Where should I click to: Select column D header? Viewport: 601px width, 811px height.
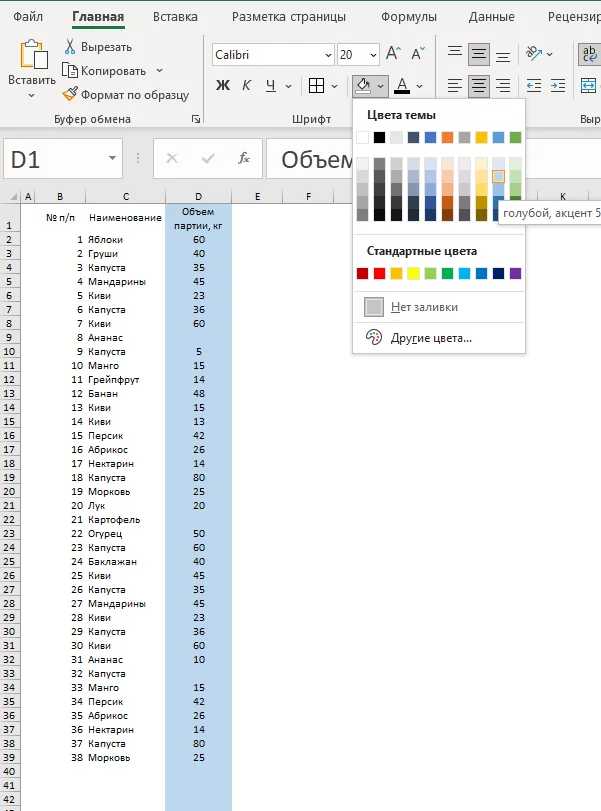click(199, 197)
